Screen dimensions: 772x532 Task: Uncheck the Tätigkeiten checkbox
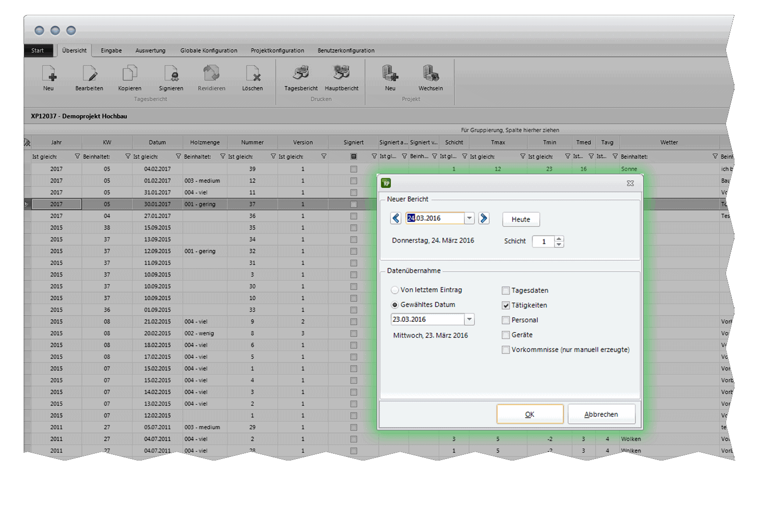click(x=505, y=305)
